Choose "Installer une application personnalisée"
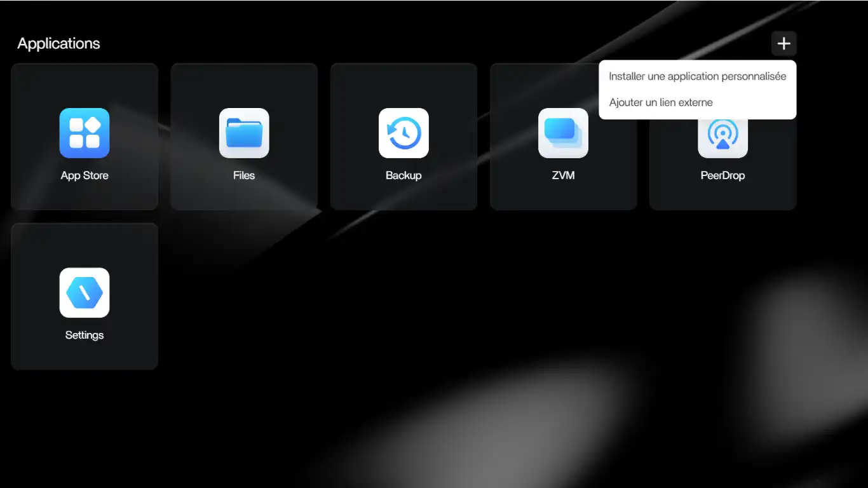The image size is (868, 488). tap(698, 76)
